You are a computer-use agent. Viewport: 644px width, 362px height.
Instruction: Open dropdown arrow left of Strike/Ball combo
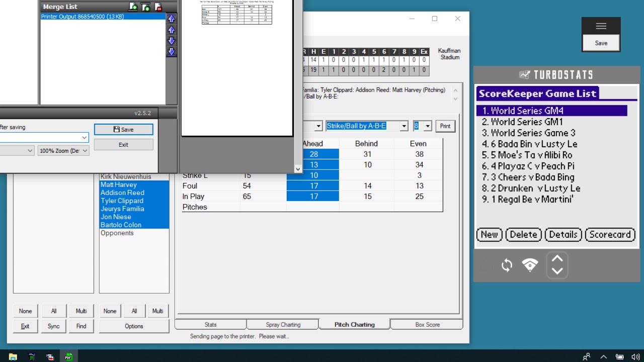(318, 126)
